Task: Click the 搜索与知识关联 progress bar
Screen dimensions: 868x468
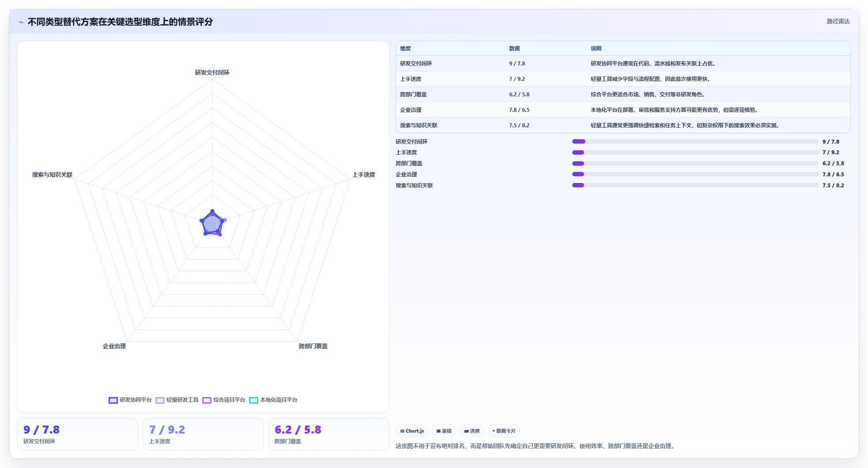Action: [695, 185]
